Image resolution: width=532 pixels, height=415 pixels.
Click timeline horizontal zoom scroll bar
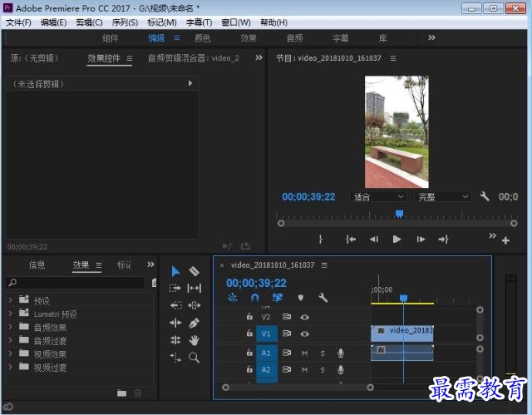(298, 388)
